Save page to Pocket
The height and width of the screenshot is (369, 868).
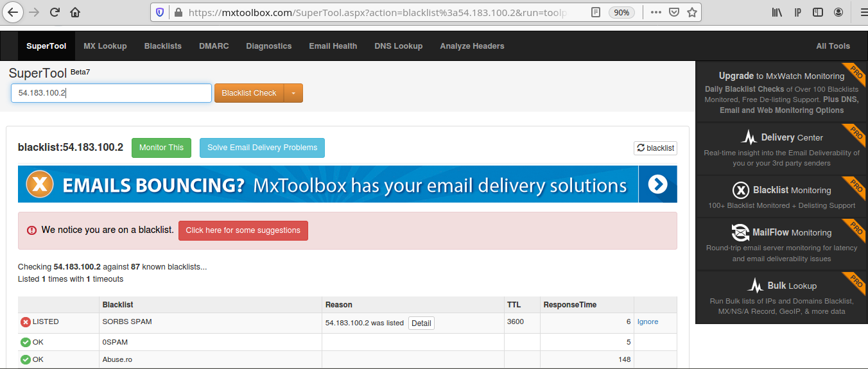pos(674,12)
